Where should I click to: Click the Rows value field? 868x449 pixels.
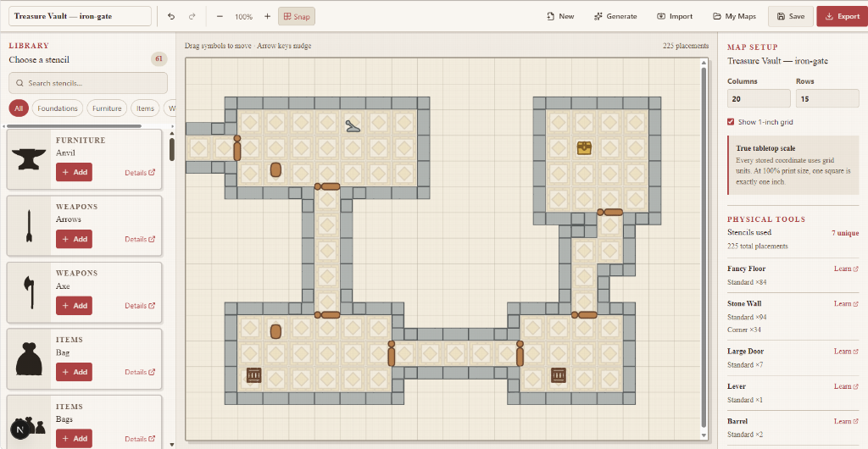tap(827, 98)
